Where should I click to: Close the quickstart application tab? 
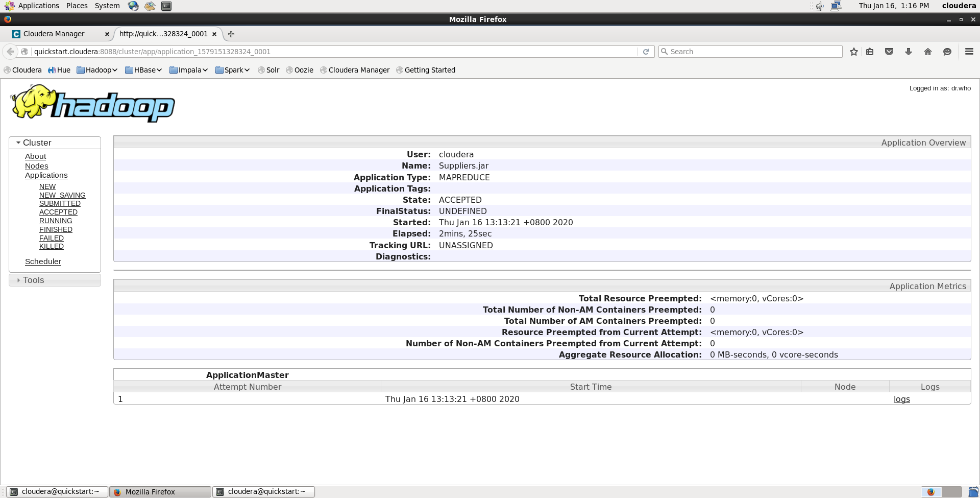point(214,34)
